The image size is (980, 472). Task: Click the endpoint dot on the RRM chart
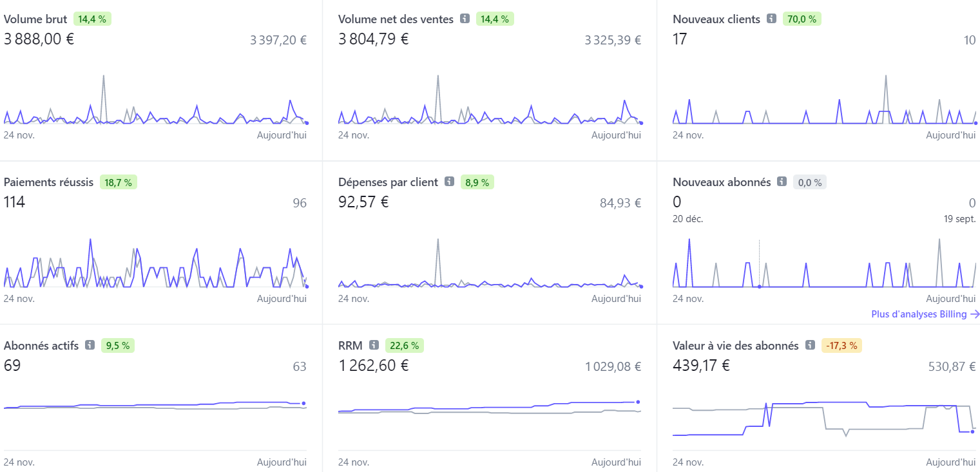[x=638, y=402]
